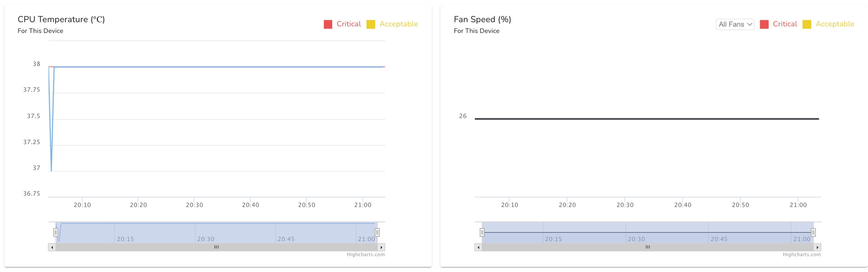Click red Critical swatch in CPU Temperature chart
The height and width of the screenshot is (272, 868).
tap(328, 24)
